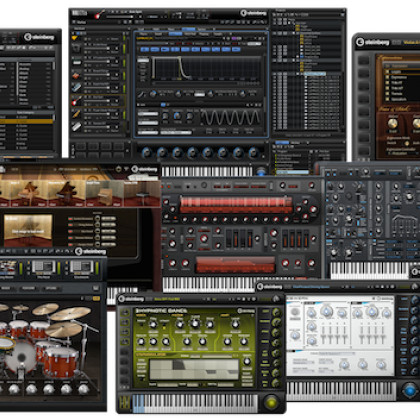Turn the largest knob in Hypnotic Dance's top row
Screen dimensions: 420x420
[x=195, y=323]
